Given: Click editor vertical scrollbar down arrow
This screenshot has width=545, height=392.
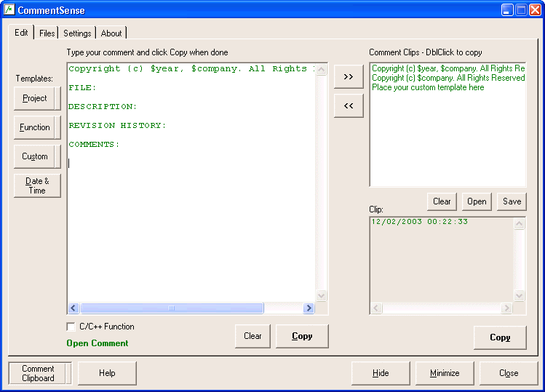Looking at the screenshot, I should 321,296.
